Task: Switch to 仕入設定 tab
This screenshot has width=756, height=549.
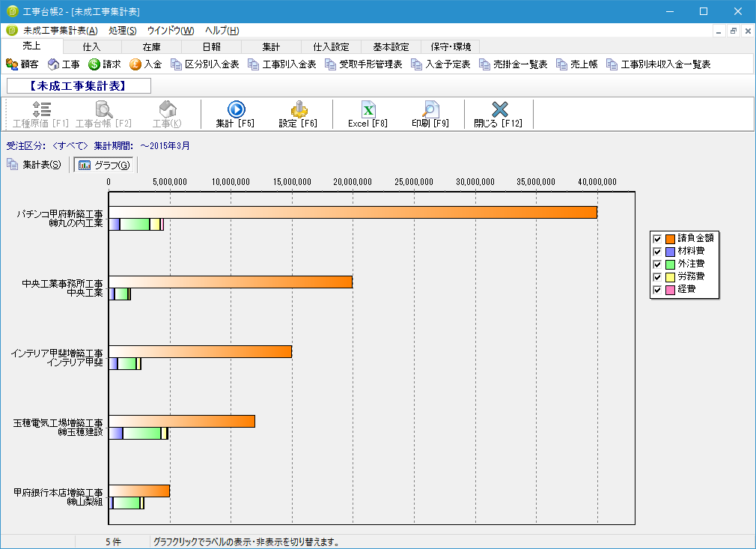Action: pyautogui.click(x=331, y=46)
